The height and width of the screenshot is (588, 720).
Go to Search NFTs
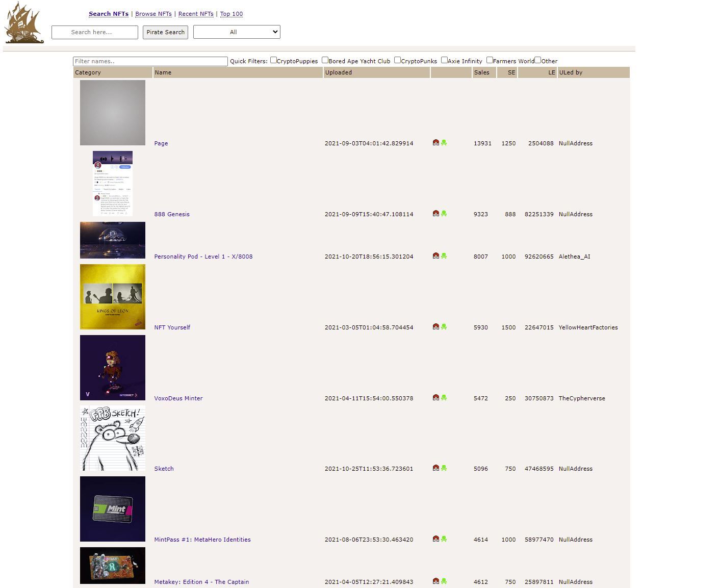pos(109,14)
